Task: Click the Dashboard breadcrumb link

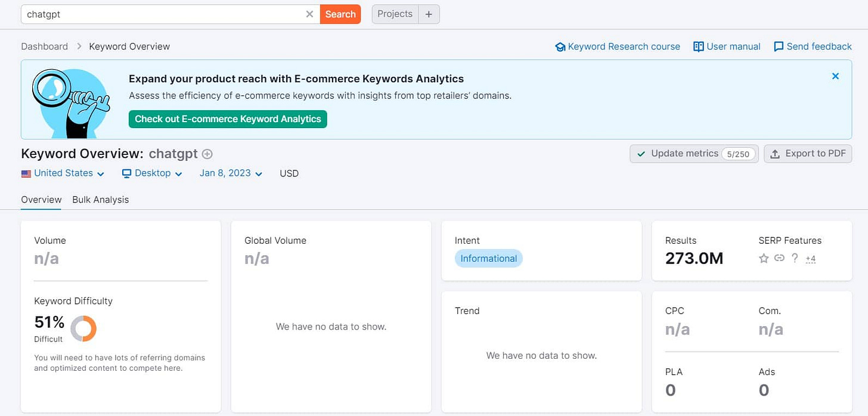Action: [x=44, y=46]
